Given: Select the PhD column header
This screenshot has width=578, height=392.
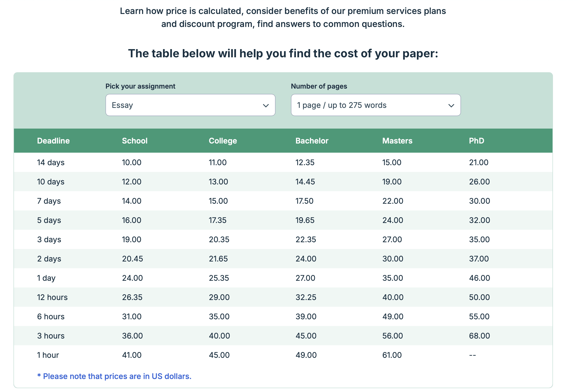Looking at the screenshot, I should (476, 141).
